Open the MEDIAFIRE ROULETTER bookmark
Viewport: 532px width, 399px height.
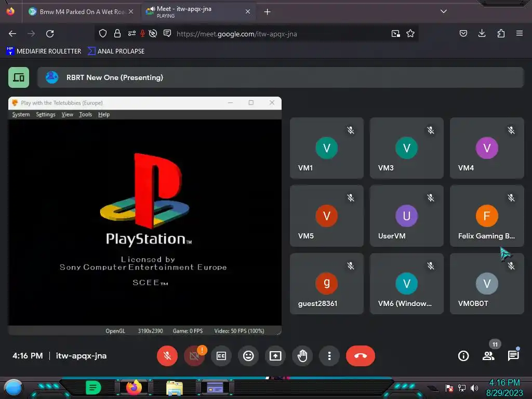tap(44, 51)
